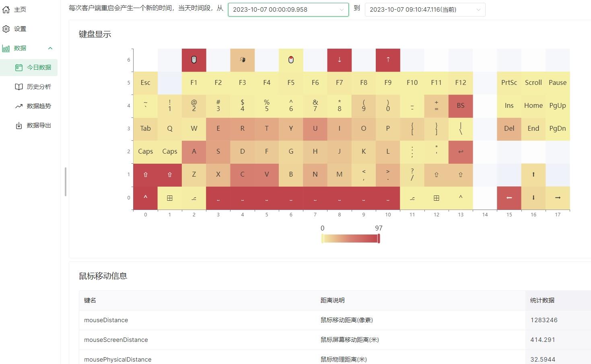Click the data export download icon
Image resolution: width=591 pixels, height=364 pixels.
(19, 125)
